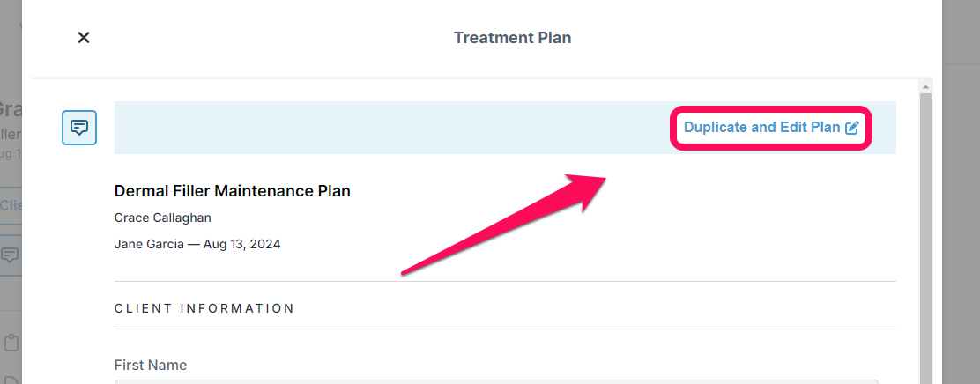Click the CLIENT INFORMATION section header
Viewport: 980px width, 384px height.
coord(204,308)
